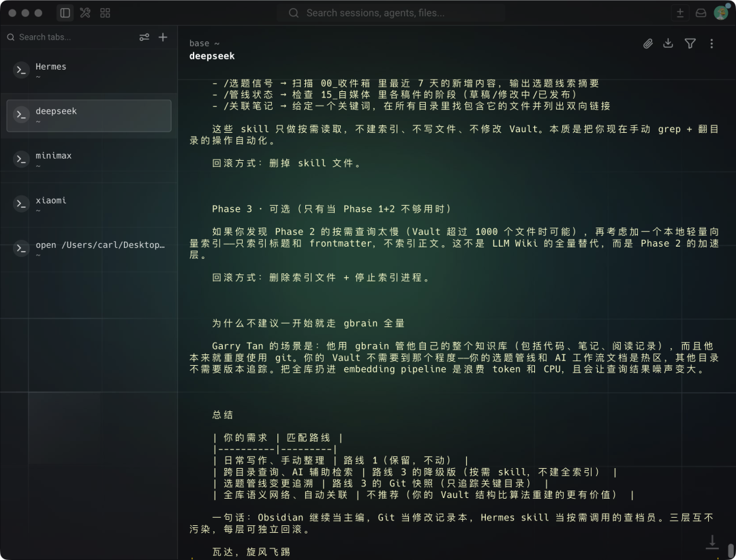Select the Hermes terminal tab
This screenshot has width=736, height=560.
pyautogui.click(x=89, y=71)
